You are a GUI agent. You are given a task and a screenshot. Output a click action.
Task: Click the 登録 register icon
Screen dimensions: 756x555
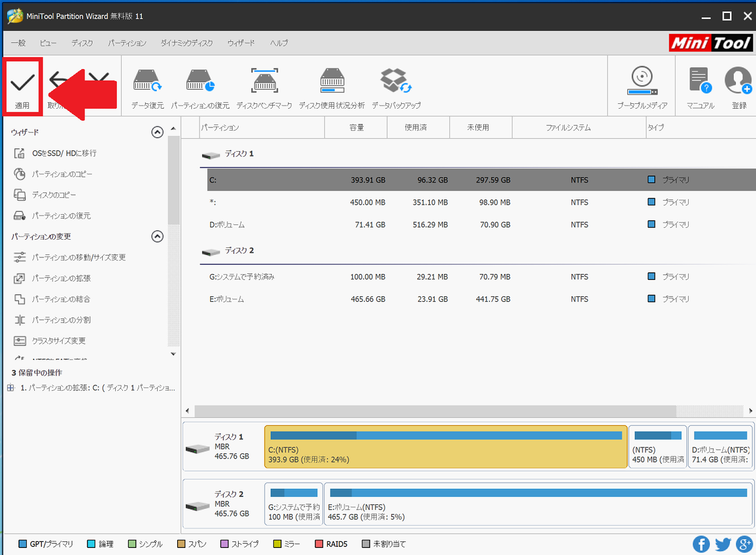[738, 88]
